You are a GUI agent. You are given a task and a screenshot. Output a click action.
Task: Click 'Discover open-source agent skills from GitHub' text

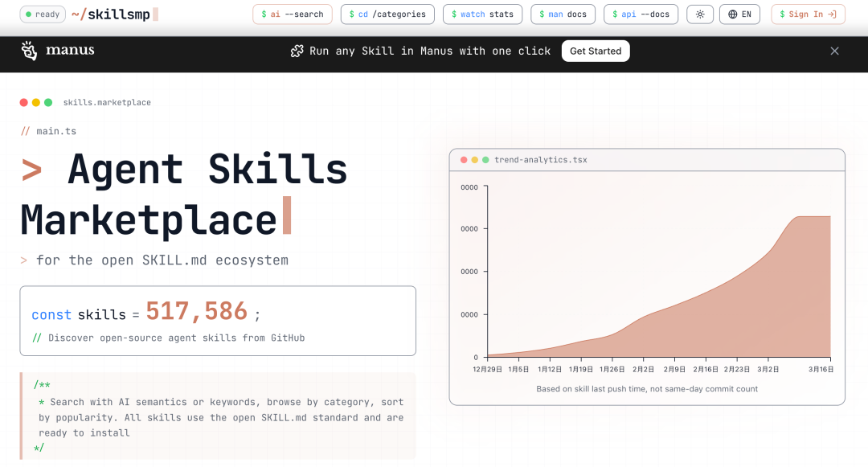[176, 338]
